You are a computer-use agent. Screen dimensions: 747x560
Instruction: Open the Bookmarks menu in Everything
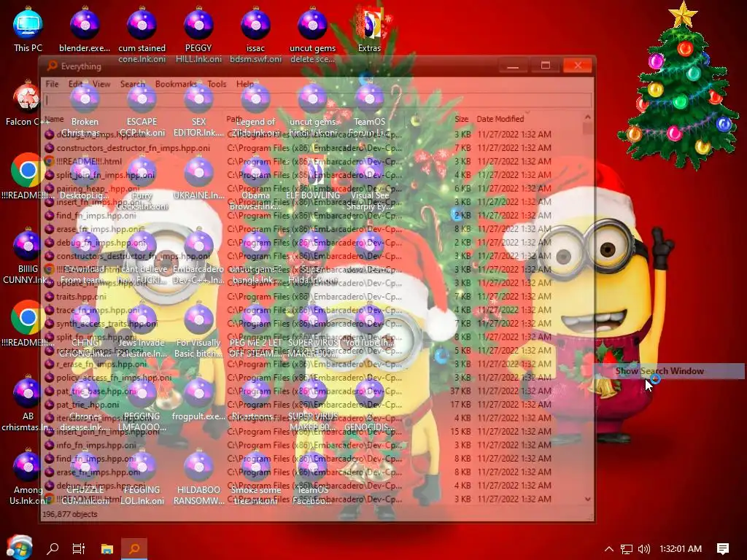(x=176, y=85)
